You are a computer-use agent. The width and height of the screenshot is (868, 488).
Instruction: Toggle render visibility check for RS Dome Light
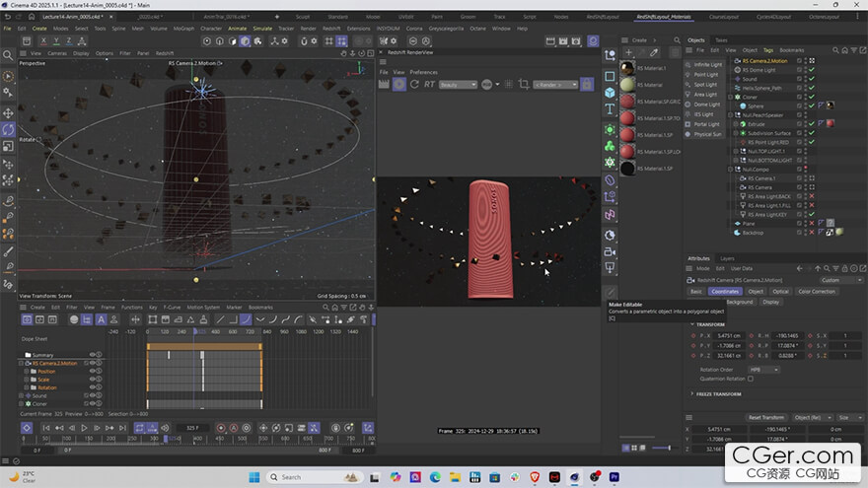[x=812, y=70]
